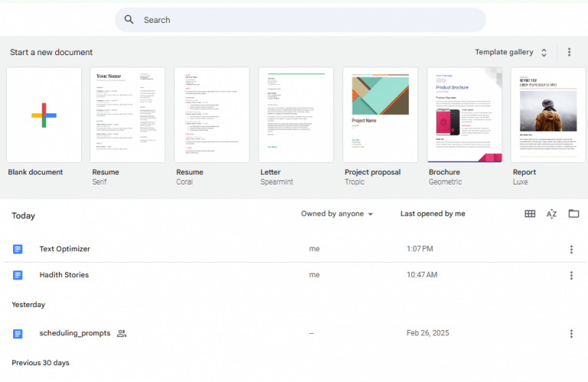Expand the Template gallery

(511, 52)
